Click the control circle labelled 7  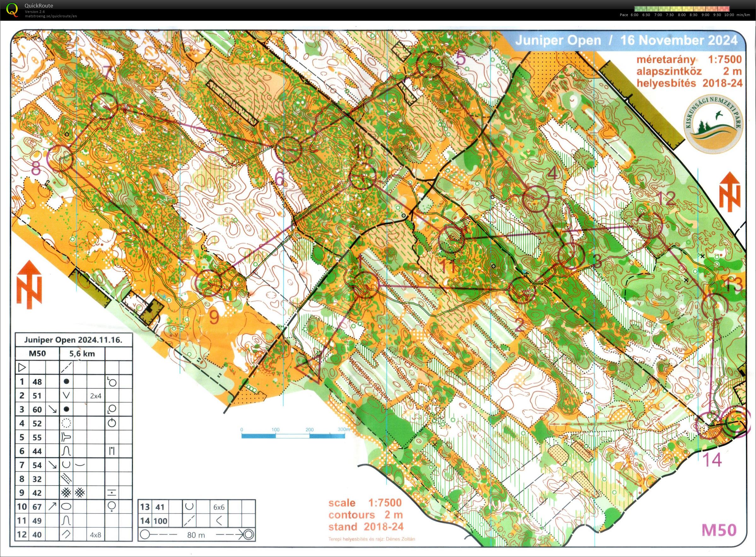tap(105, 106)
